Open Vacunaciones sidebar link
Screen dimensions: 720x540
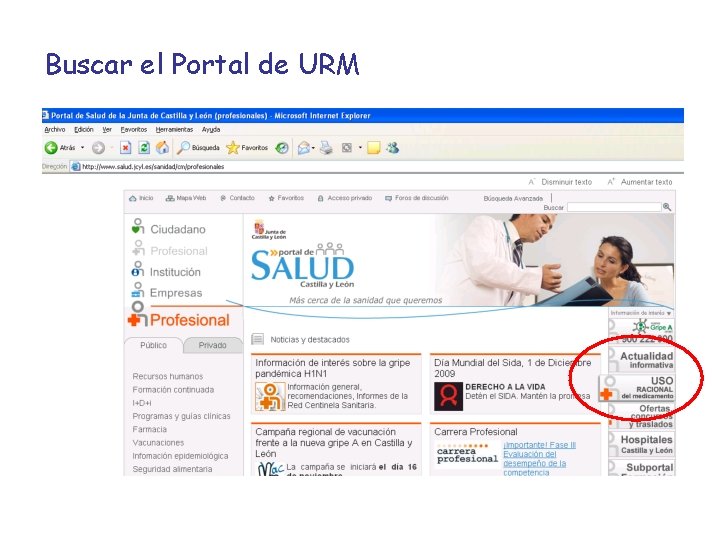click(158, 443)
